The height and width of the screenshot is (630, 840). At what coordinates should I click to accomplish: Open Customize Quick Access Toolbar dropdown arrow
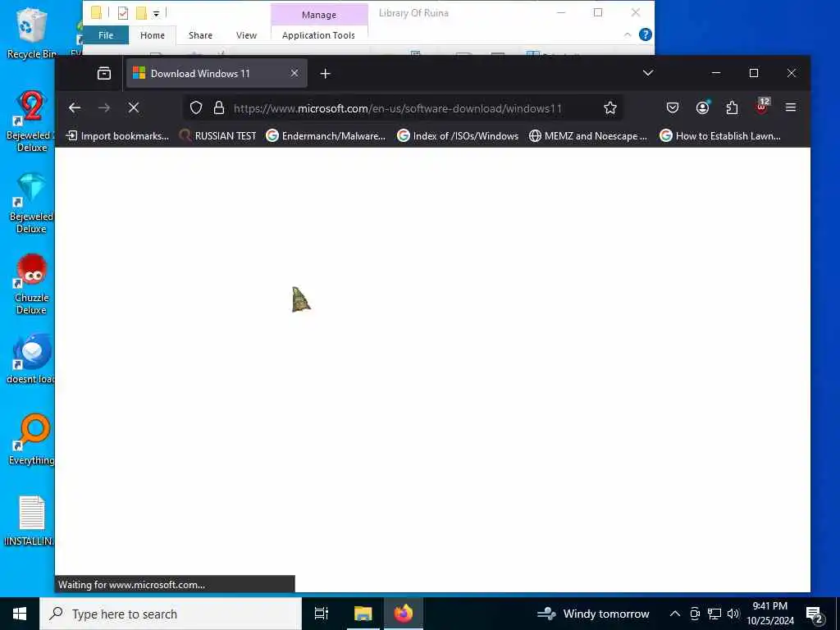pyautogui.click(x=156, y=13)
